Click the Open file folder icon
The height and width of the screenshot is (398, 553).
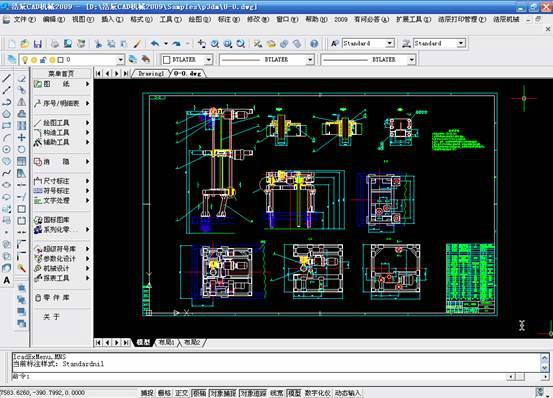pyautogui.click(x=24, y=44)
